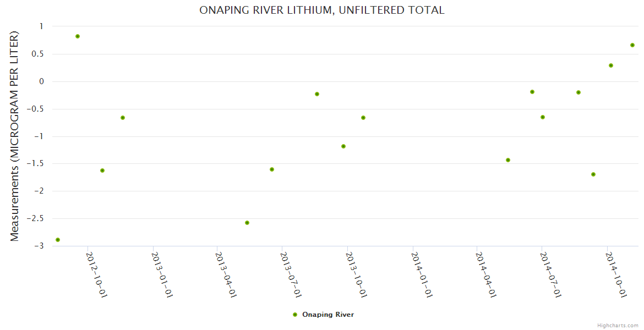This screenshot has height=330, width=644.
Task: Click the May 2014 point near -1.45
Action: [x=508, y=160]
